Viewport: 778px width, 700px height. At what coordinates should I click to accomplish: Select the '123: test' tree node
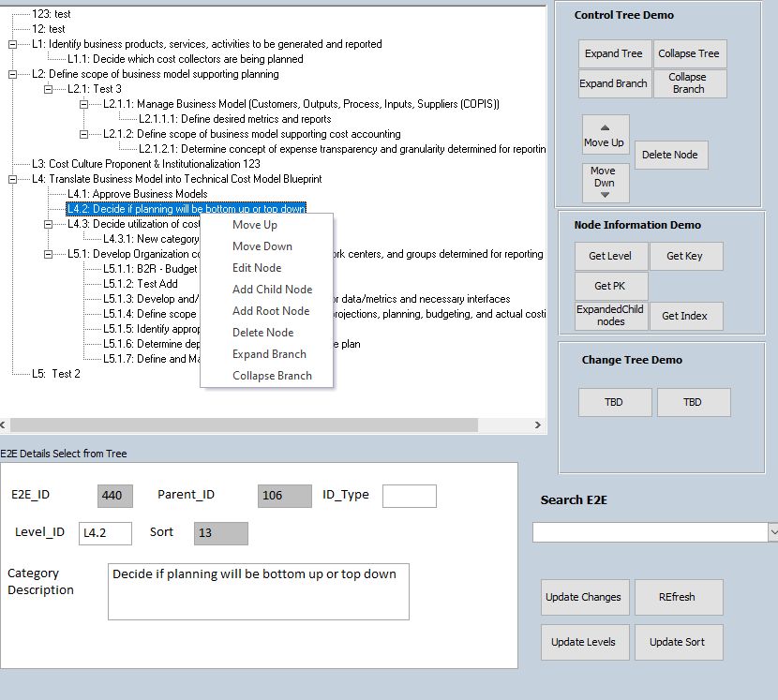(x=52, y=14)
